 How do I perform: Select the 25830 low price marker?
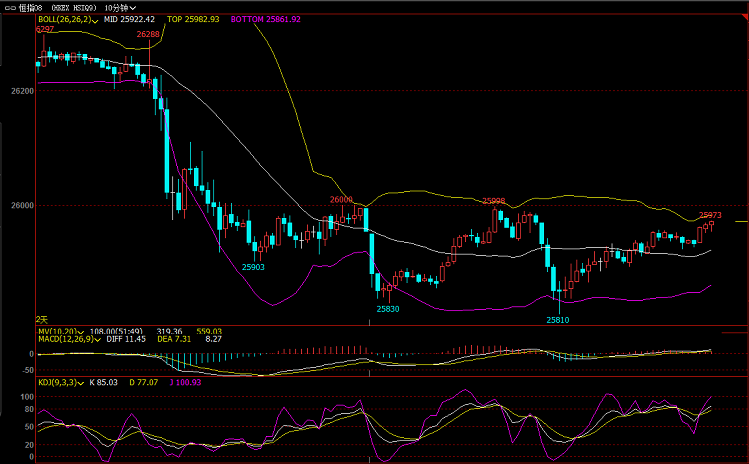pos(388,309)
